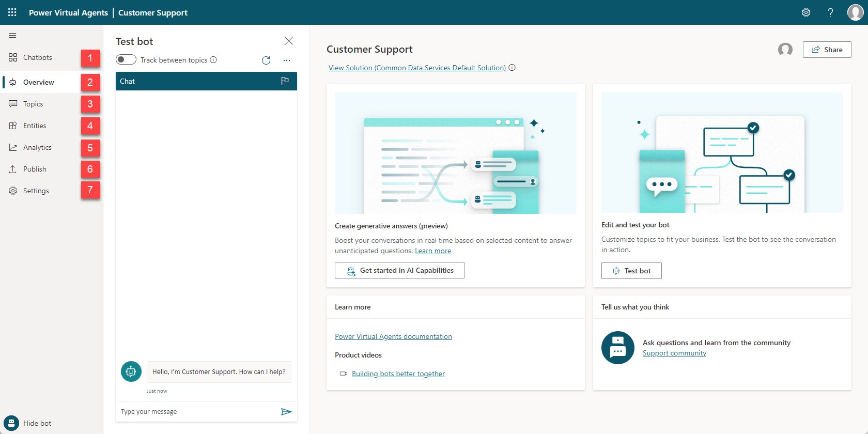Click the bot avatar in chat

click(131, 371)
